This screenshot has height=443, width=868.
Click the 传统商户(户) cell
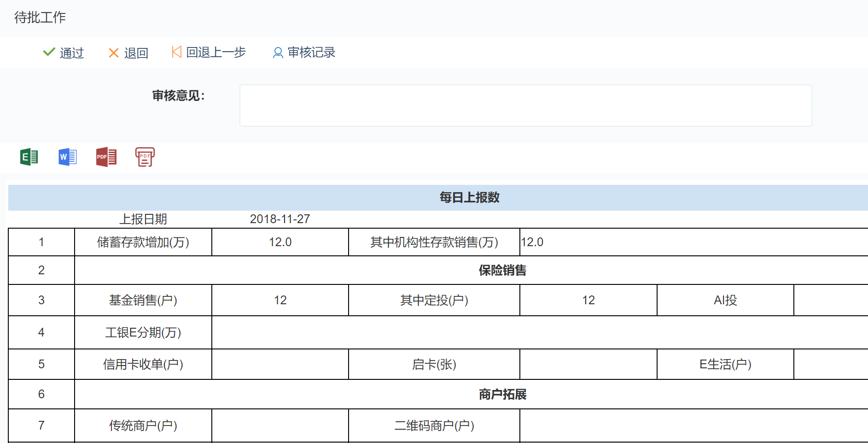tap(143, 425)
